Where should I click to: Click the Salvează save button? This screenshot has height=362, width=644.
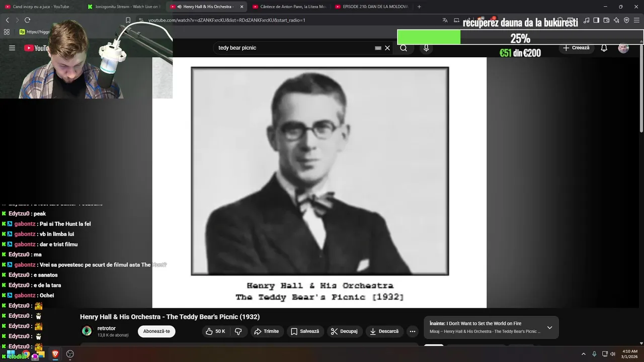tap(305, 331)
